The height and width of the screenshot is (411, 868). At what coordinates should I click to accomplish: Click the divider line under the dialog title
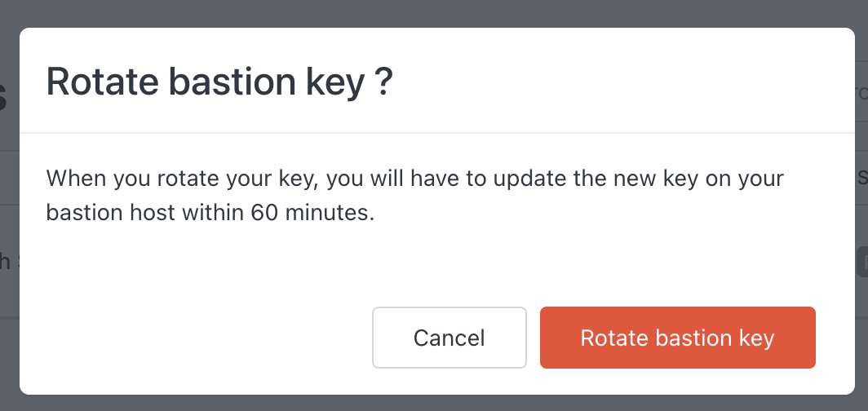[x=436, y=133]
